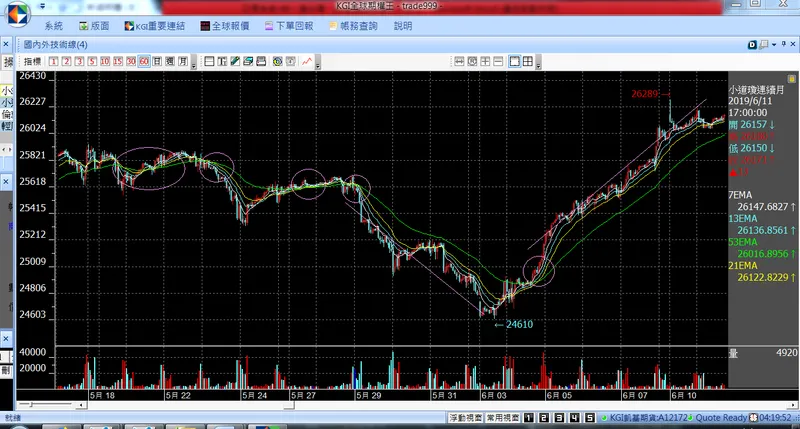
Task: Open the panel options dropdown arrow
Action: (x=774, y=45)
